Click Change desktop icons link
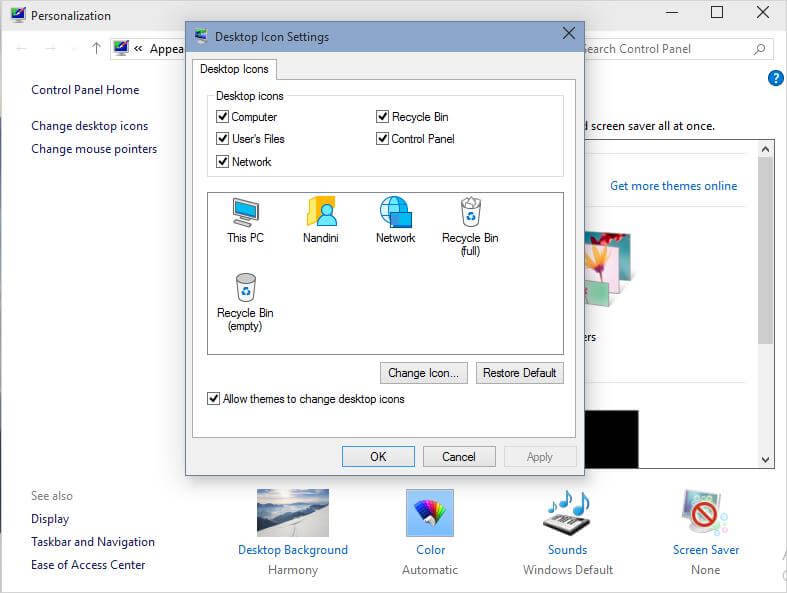This screenshot has height=593, width=787. point(89,126)
